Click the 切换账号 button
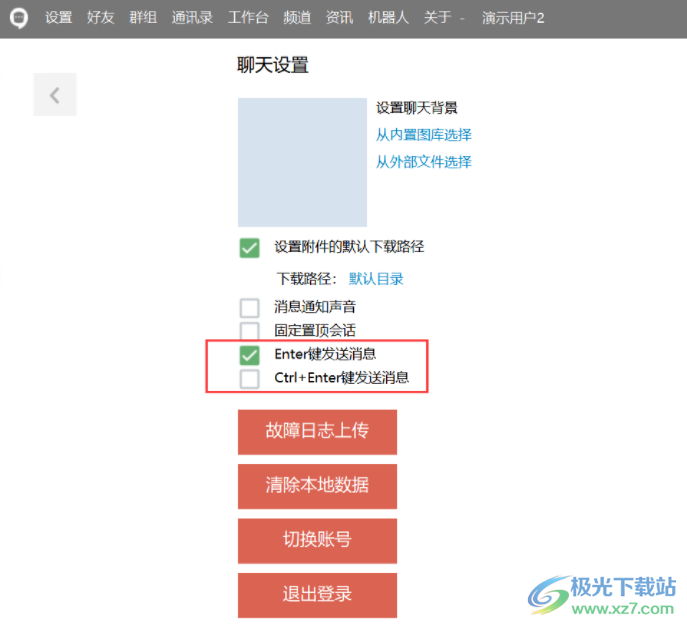This screenshot has height=625, width=687. pos(317,540)
